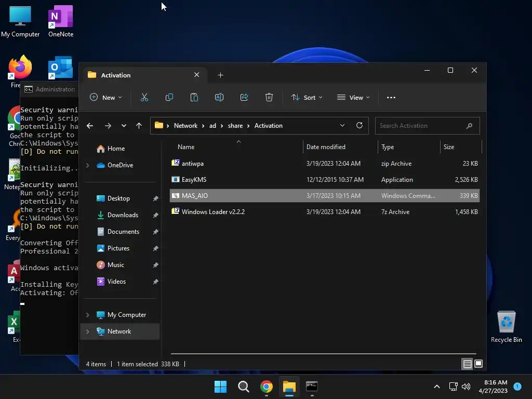The height and width of the screenshot is (399, 532).
Task: Open Desktop in navigation pane
Action: [118, 198]
